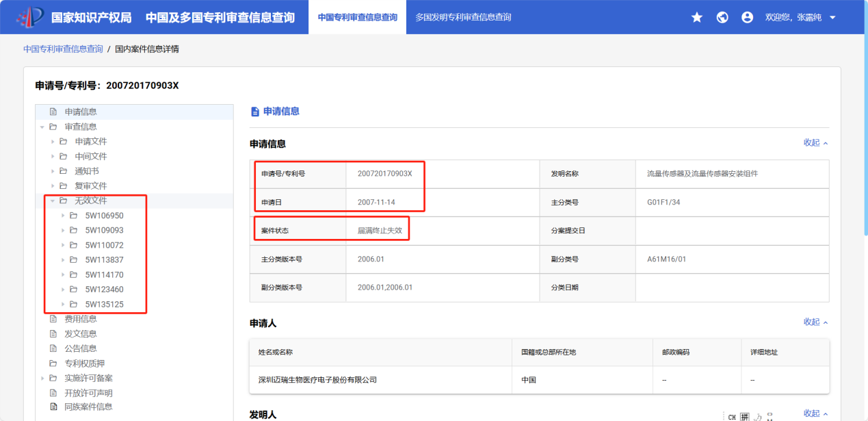This screenshot has width=868, height=421.
Task: Open the user dropdown arrow next to 张露纯
Action: [x=832, y=17]
